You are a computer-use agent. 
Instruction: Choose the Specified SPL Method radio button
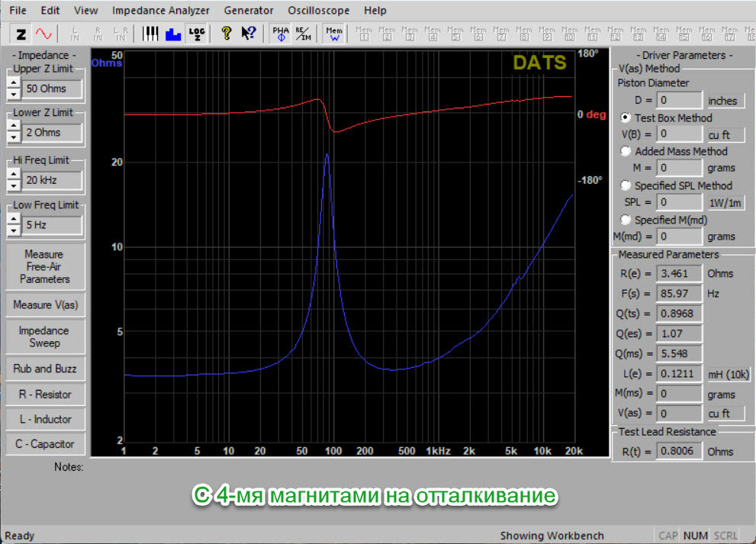coord(626,185)
